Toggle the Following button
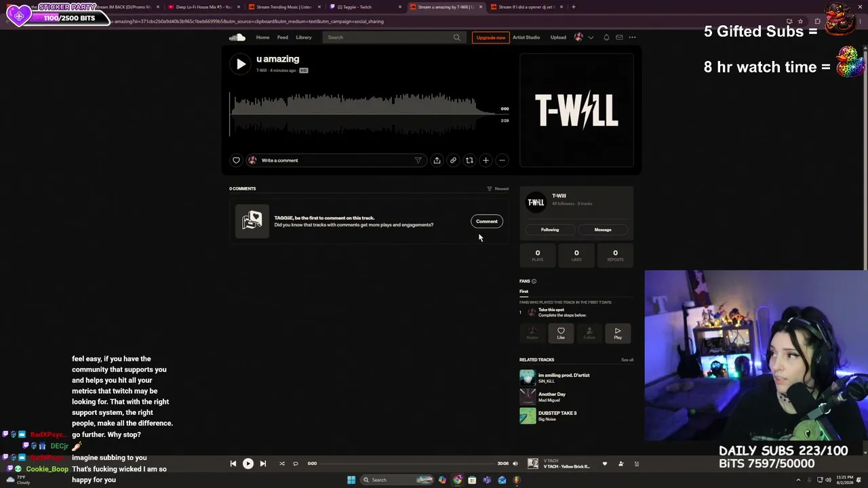 [550, 230]
